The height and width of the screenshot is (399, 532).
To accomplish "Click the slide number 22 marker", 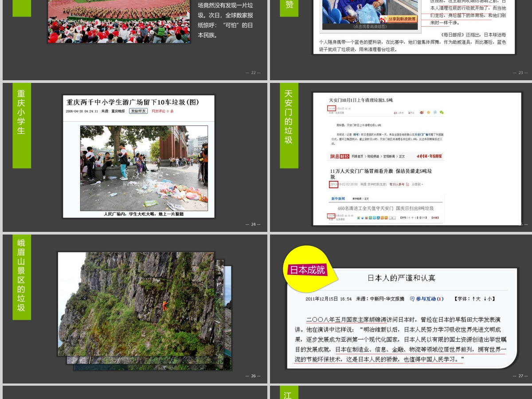I will [253, 73].
